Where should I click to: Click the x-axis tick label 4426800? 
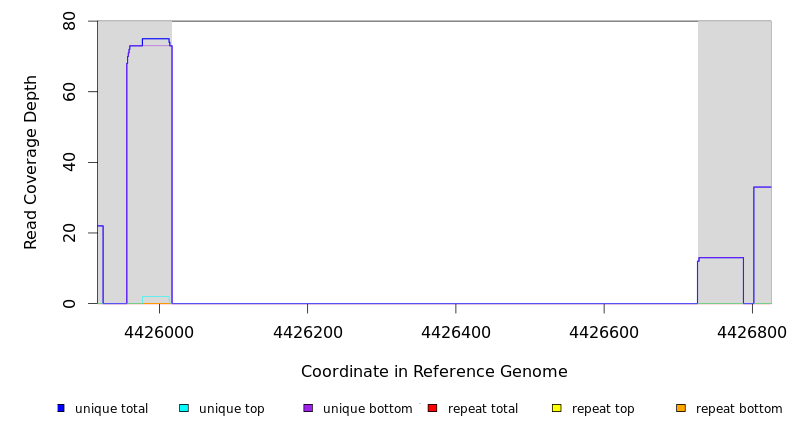752,331
